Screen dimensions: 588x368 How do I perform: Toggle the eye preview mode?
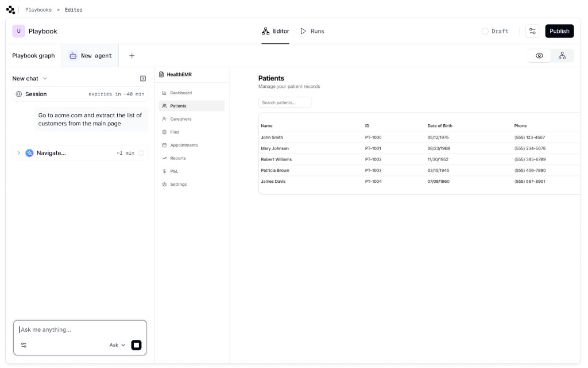click(539, 55)
